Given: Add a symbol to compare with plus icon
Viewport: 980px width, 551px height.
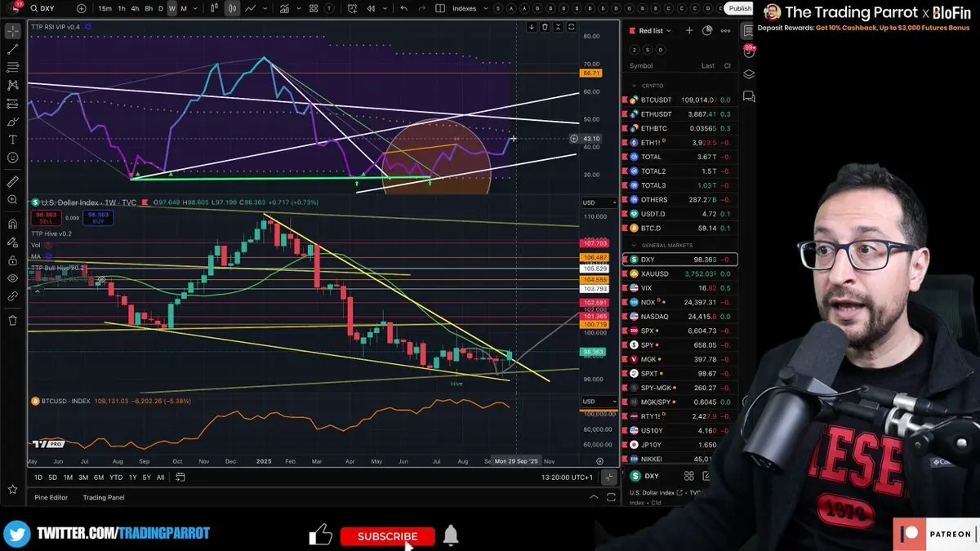Looking at the screenshot, I should click(81, 8).
